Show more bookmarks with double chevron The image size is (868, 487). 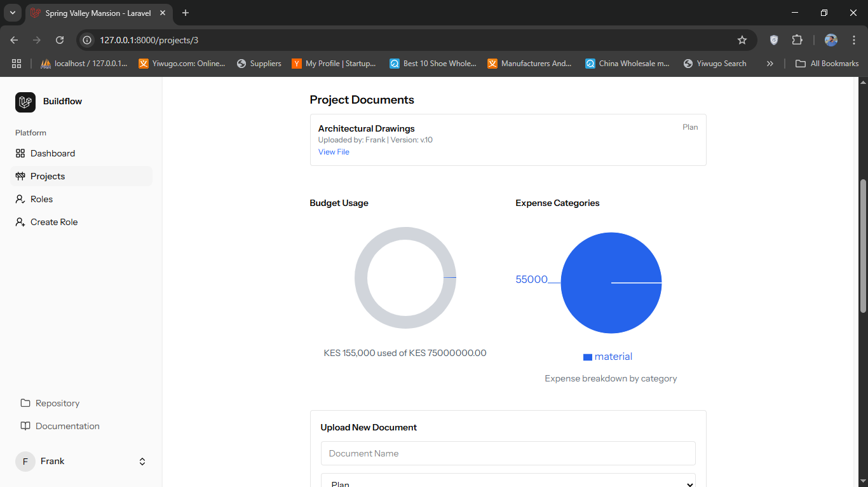click(x=770, y=64)
